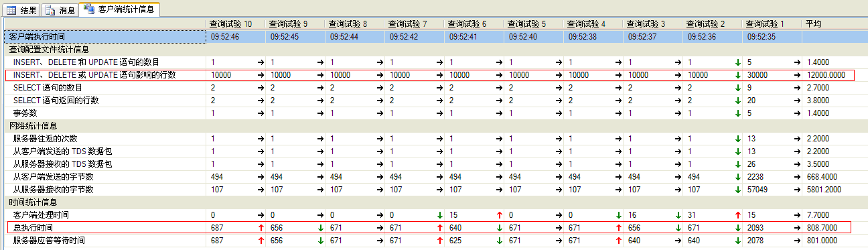Click the 查询试验 10 column header
The image size is (868, 250).
235,23
